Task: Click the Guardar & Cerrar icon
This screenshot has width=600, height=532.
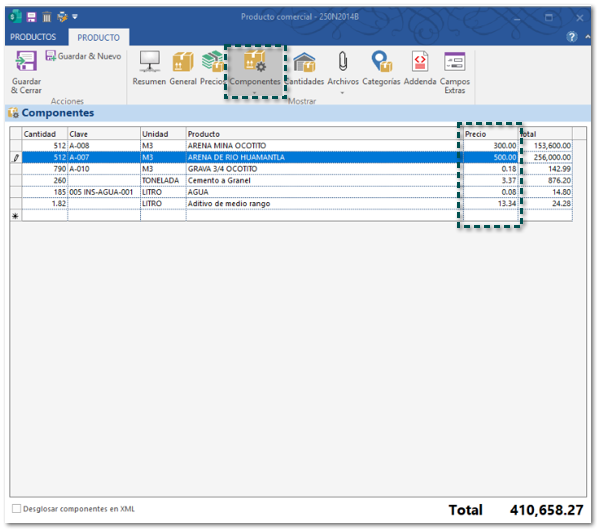Action: point(27,62)
